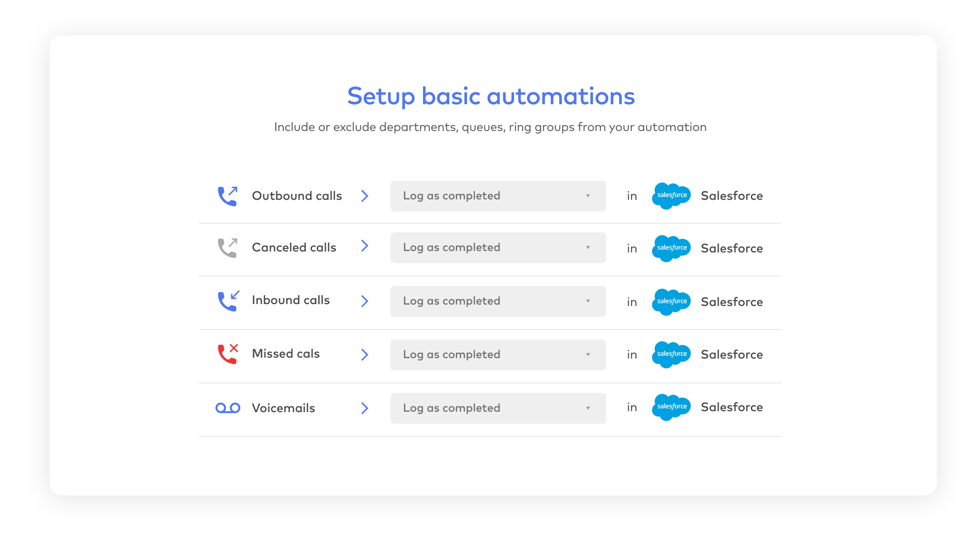
Task: Click chevron arrow next to Outbound calls
Action: click(365, 196)
